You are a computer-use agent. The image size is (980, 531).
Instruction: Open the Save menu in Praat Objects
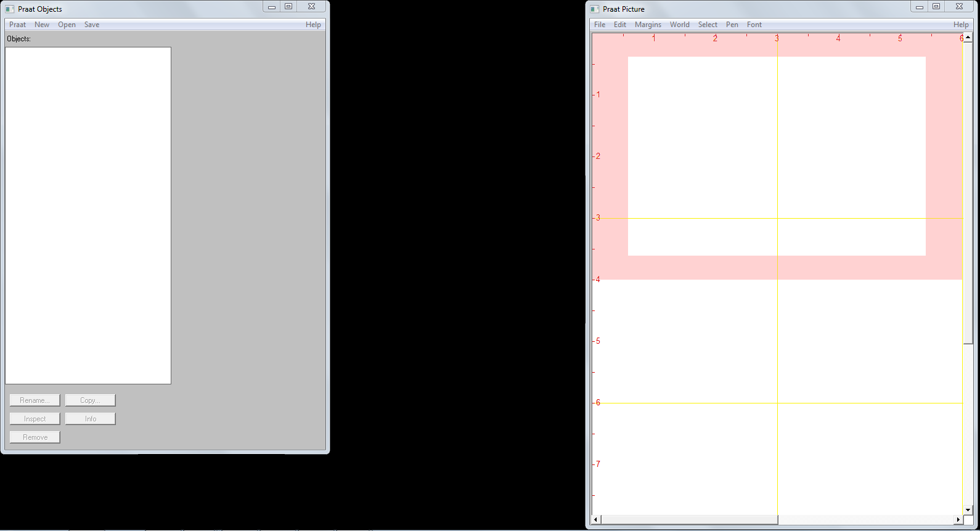(x=92, y=25)
